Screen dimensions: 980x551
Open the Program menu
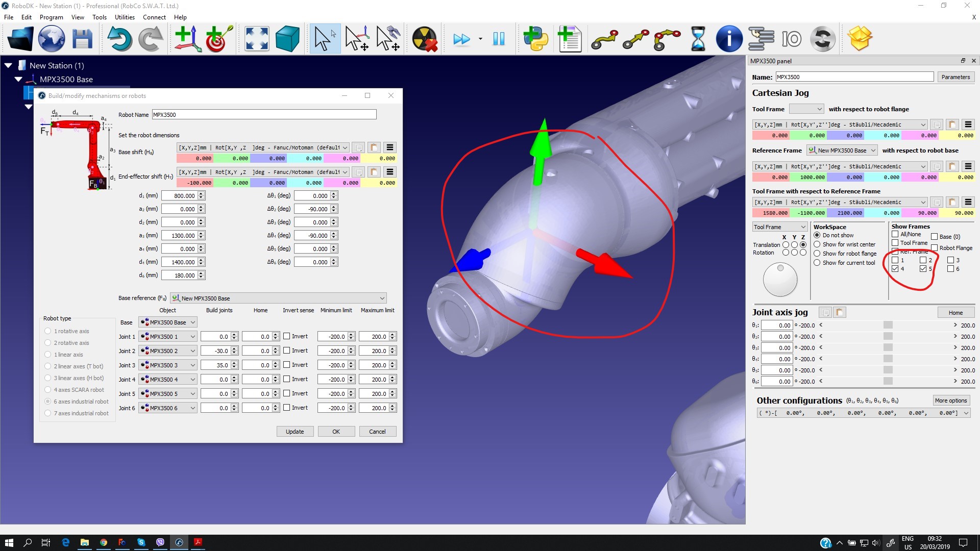[x=51, y=17]
